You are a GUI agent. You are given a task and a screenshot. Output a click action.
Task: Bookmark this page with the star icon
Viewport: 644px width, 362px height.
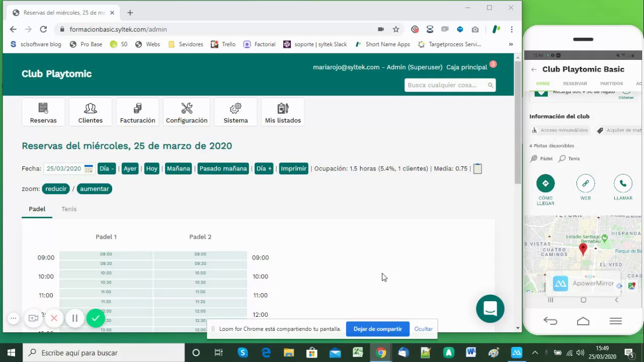coord(396,30)
